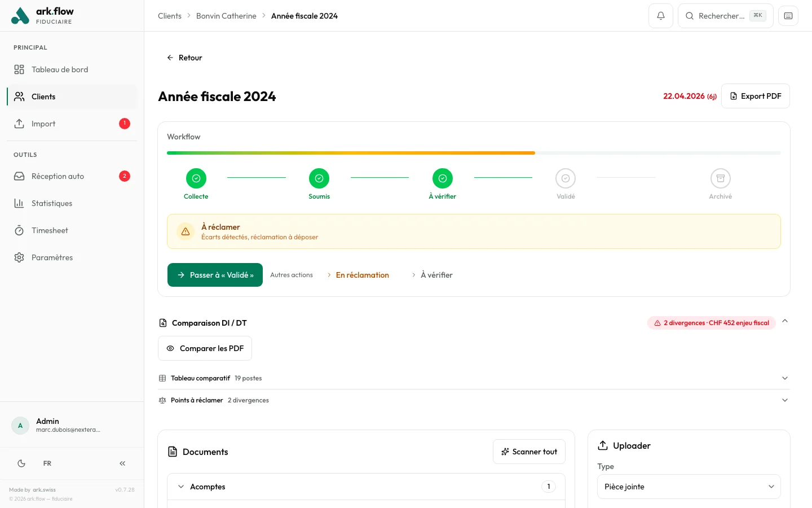Click the workflow progress bar

pos(474,153)
